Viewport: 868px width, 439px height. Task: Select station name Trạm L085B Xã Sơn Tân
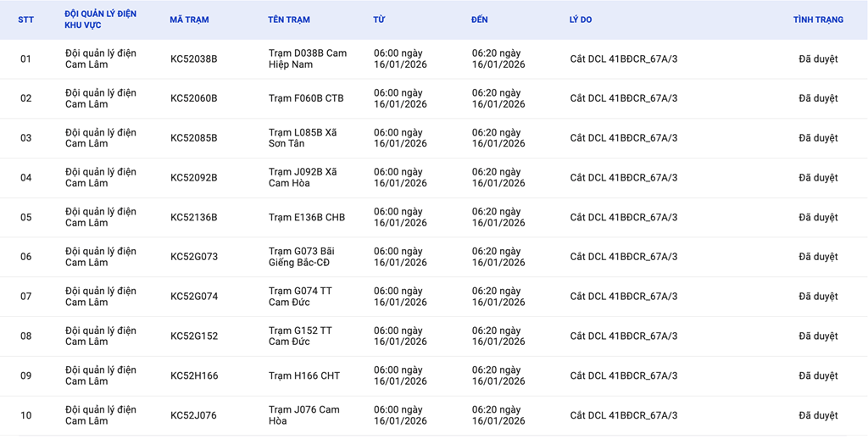pyautogui.click(x=303, y=138)
